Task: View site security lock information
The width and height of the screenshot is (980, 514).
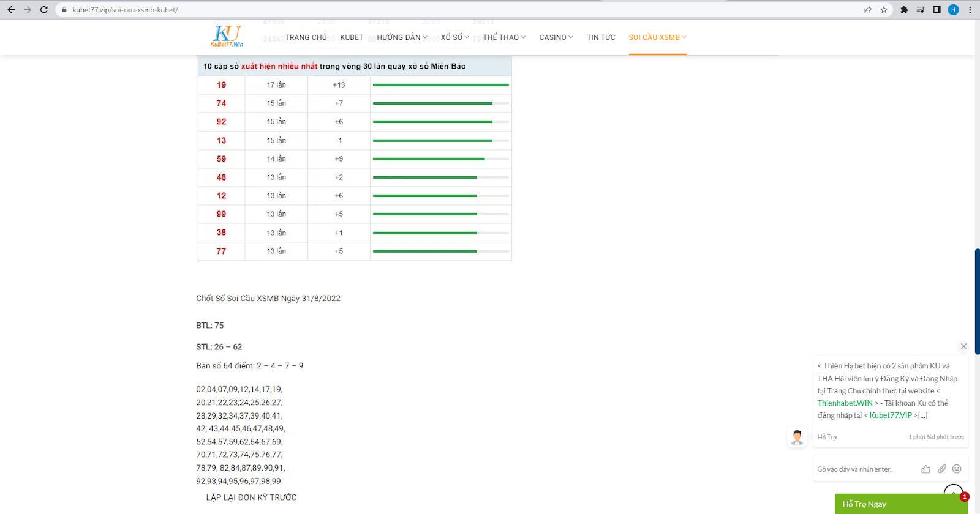Action: pos(64,10)
